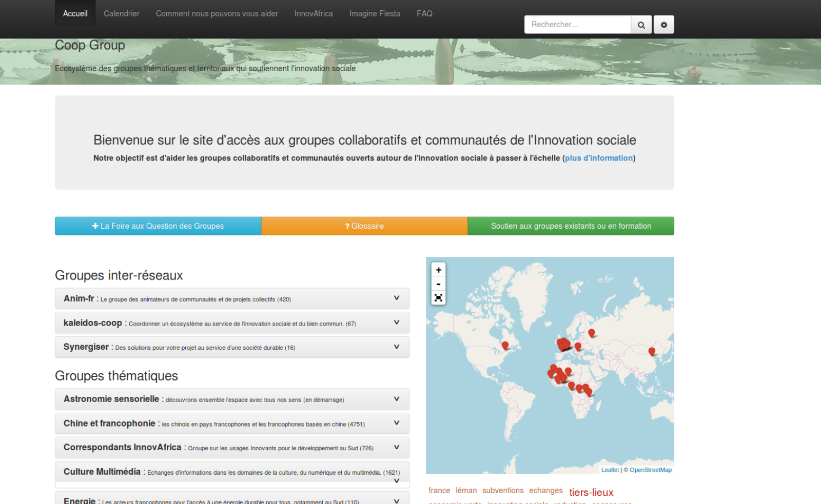This screenshot has height=504, width=821.
Task: Expand the kaleidos-coop group panel
Action: [x=396, y=322]
